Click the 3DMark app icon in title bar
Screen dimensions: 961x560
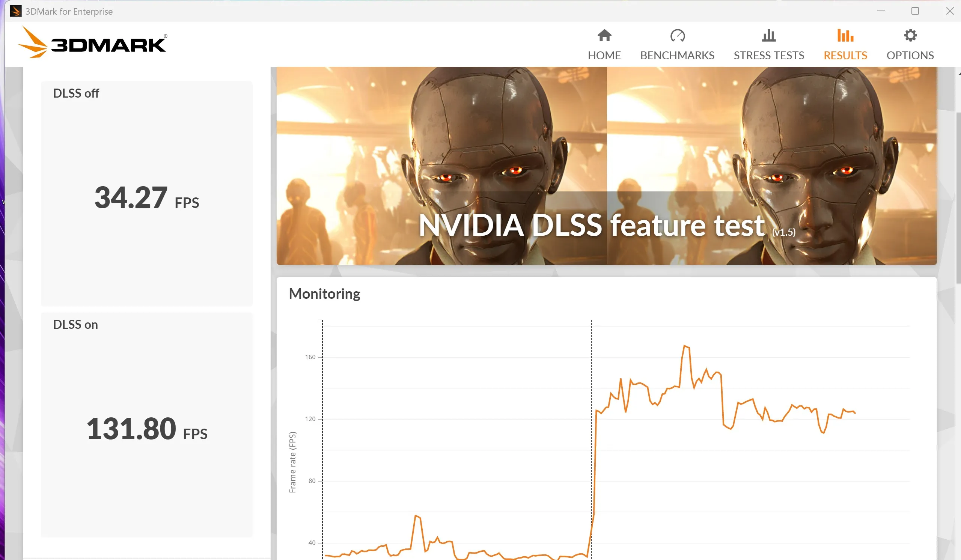15,11
